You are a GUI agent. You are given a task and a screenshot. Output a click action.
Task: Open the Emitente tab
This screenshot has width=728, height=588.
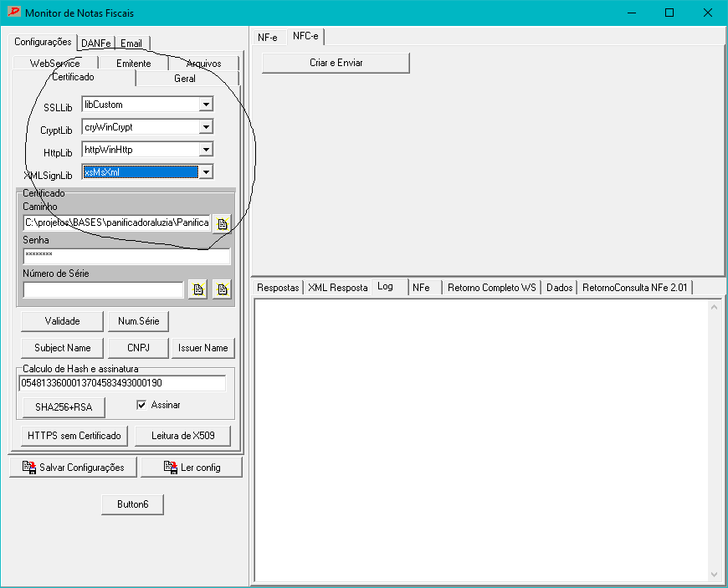tap(134, 63)
